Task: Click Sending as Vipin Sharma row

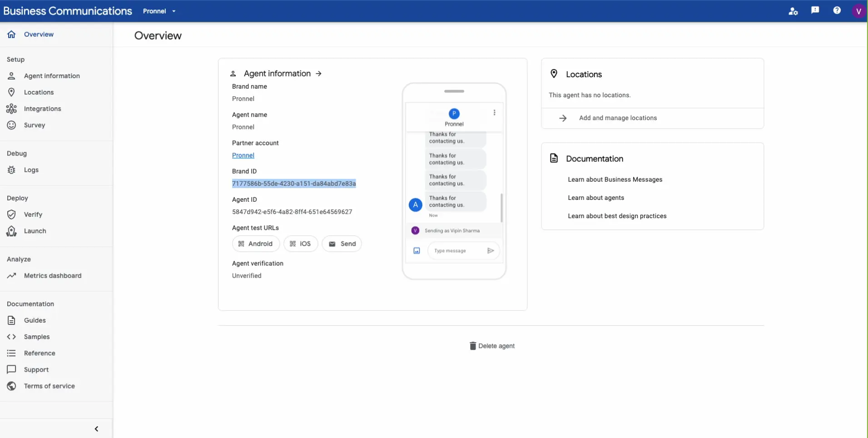Action: click(454, 231)
